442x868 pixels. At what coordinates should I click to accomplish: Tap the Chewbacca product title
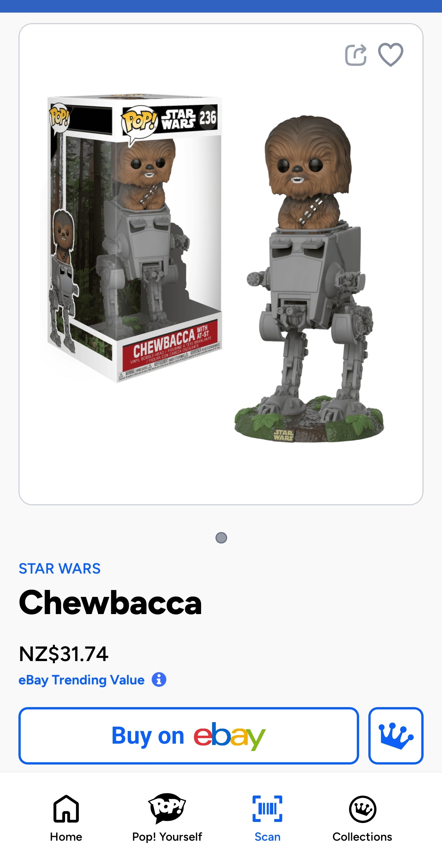click(110, 603)
